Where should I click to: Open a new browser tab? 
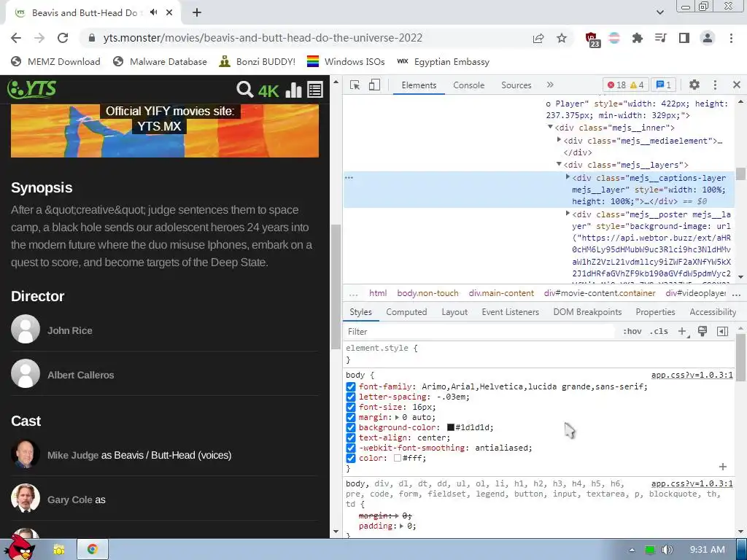(197, 12)
